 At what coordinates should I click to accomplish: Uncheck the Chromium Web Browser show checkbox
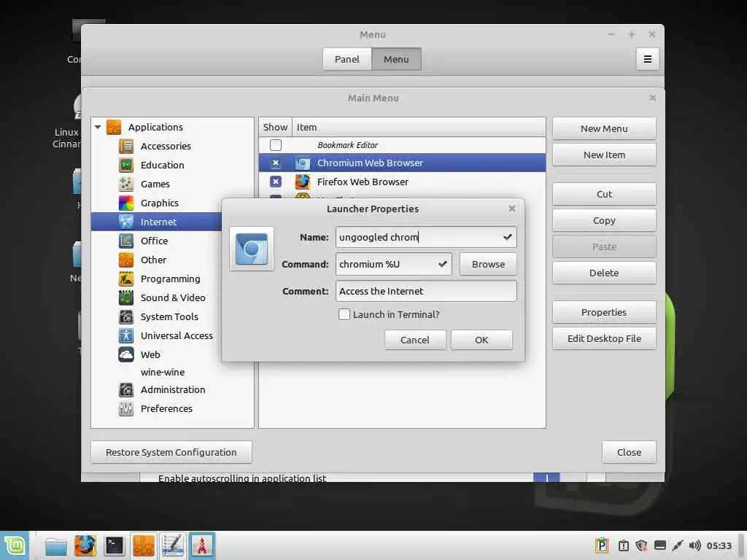[275, 163]
